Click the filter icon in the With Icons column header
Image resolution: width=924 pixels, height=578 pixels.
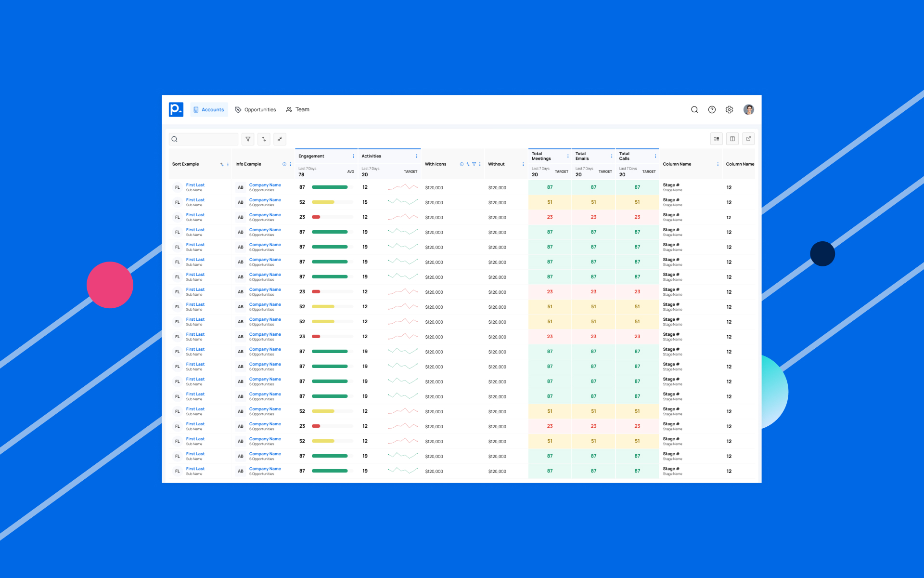click(x=474, y=164)
